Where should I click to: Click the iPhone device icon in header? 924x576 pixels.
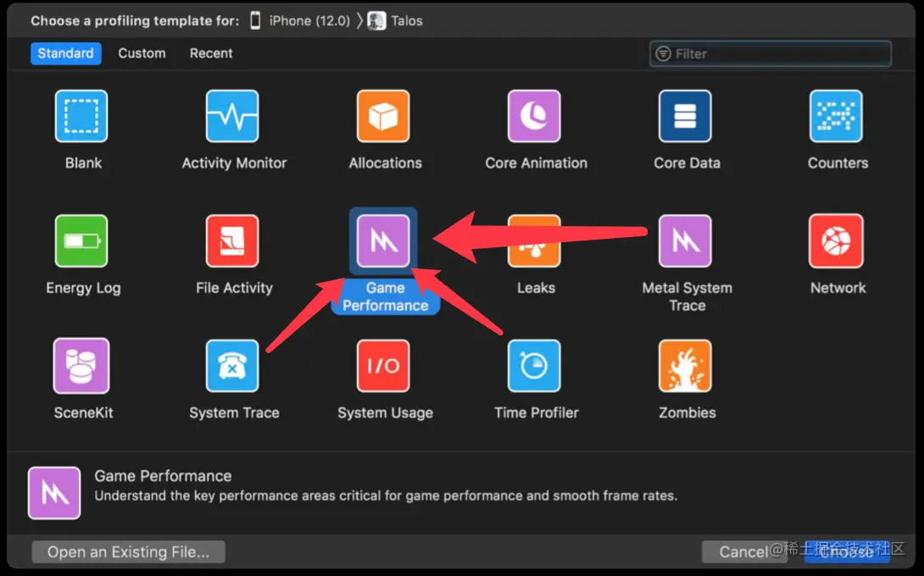[255, 20]
